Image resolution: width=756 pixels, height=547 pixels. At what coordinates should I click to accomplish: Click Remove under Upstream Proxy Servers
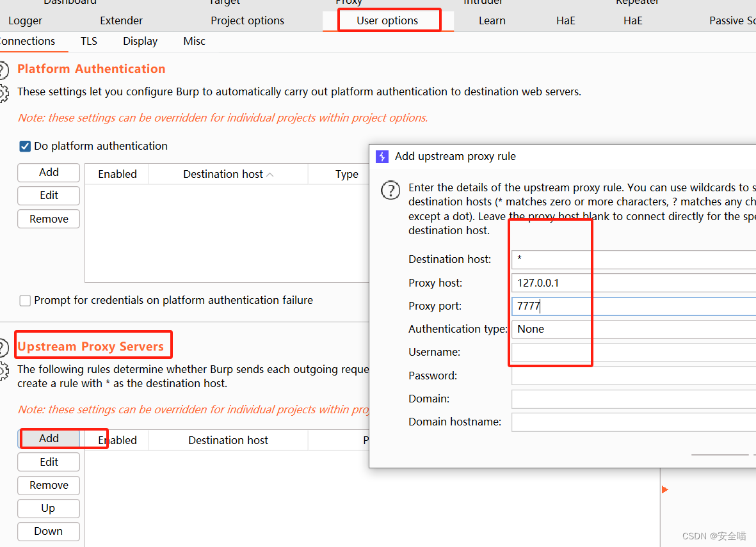49,486
